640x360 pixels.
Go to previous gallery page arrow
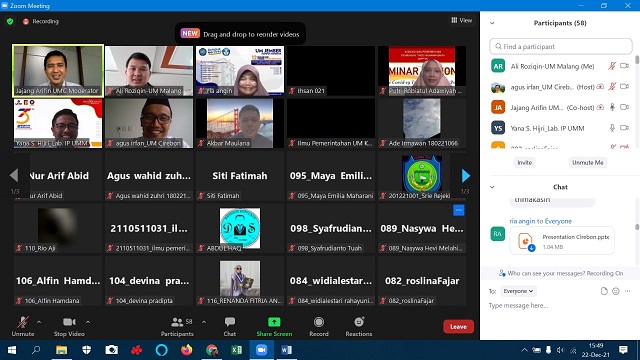click(x=14, y=176)
